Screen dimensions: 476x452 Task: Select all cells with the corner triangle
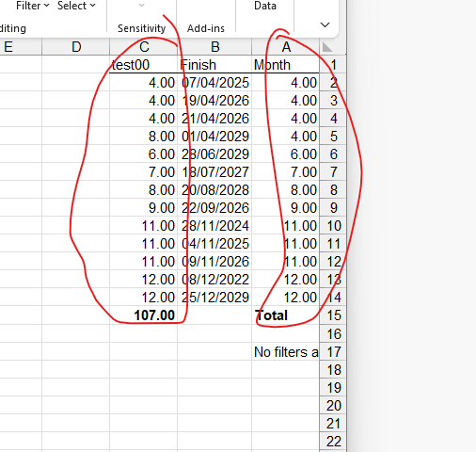(x=327, y=47)
